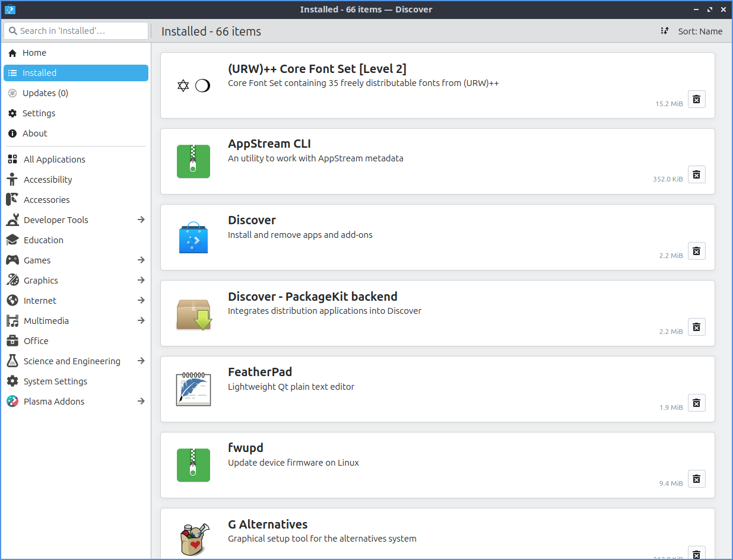Click the Search in 'Installed' field
Screen dimensions: 733x560
click(76, 31)
